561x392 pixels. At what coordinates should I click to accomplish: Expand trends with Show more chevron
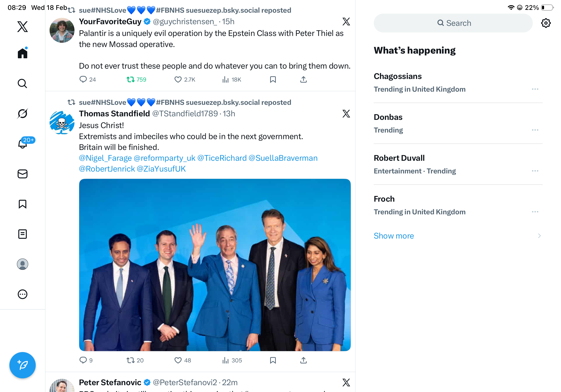pos(539,236)
